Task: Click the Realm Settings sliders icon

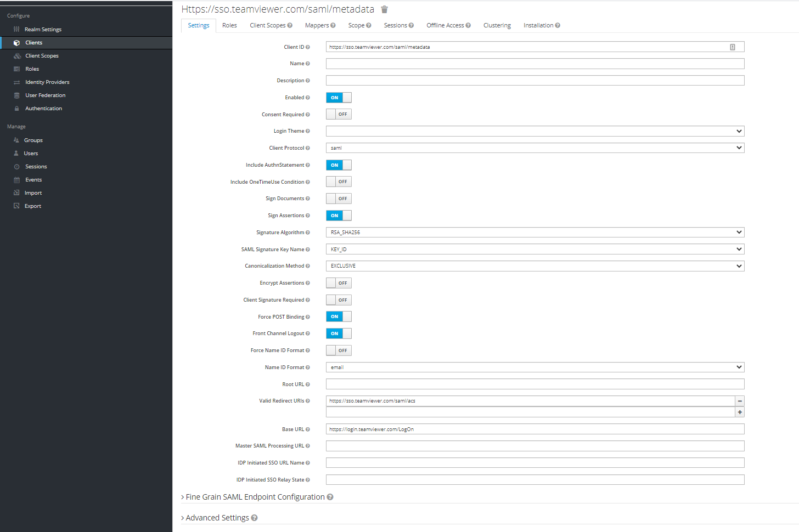Action: [16, 30]
